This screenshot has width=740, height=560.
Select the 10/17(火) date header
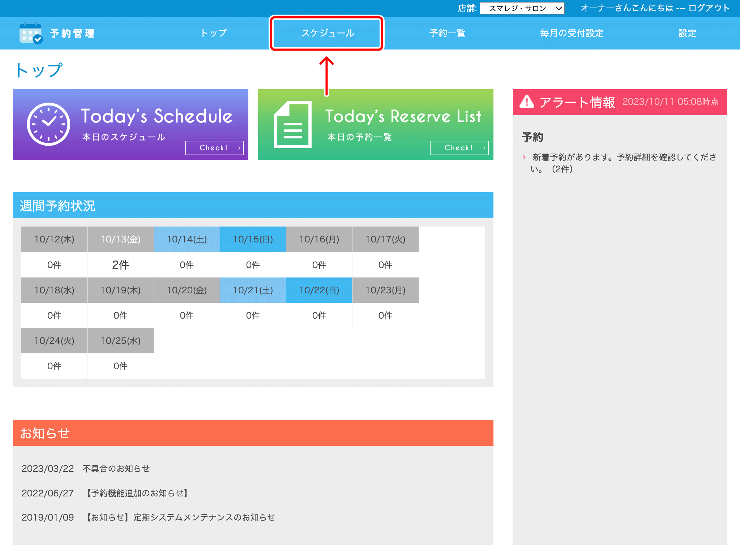(x=385, y=239)
